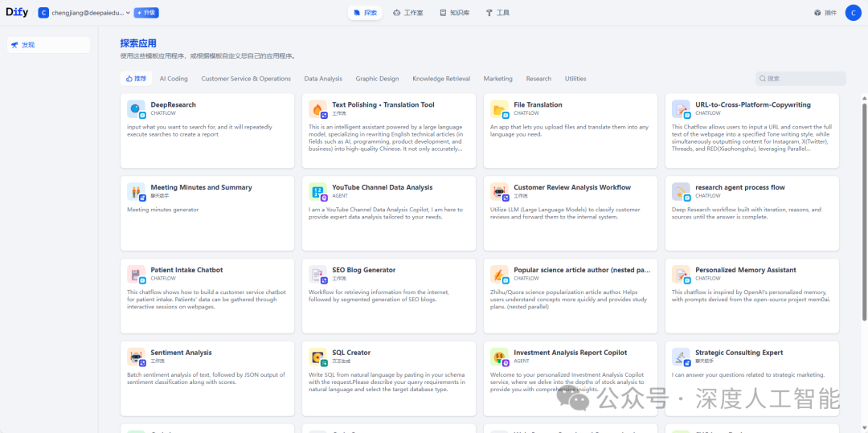This screenshot has width=868, height=433.
Task: Click the Dify logo
Action: pyautogui.click(x=17, y=12)
